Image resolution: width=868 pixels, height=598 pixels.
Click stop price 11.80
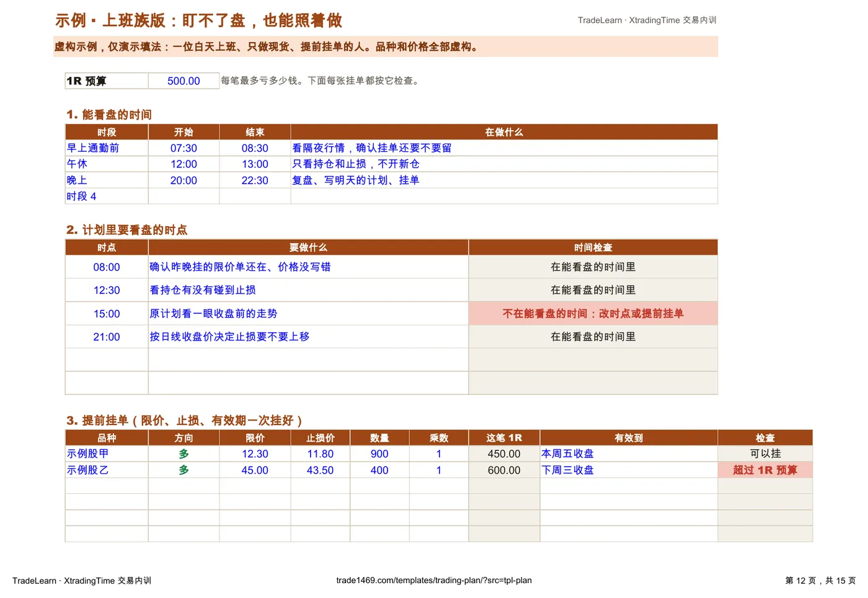tap(321, 454)
